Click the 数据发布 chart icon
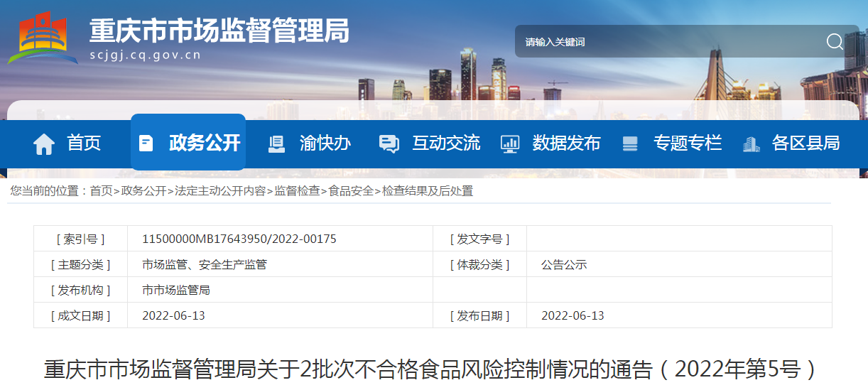Image resolution: width=868 pixels, height=390 pixels. point(510,143)
